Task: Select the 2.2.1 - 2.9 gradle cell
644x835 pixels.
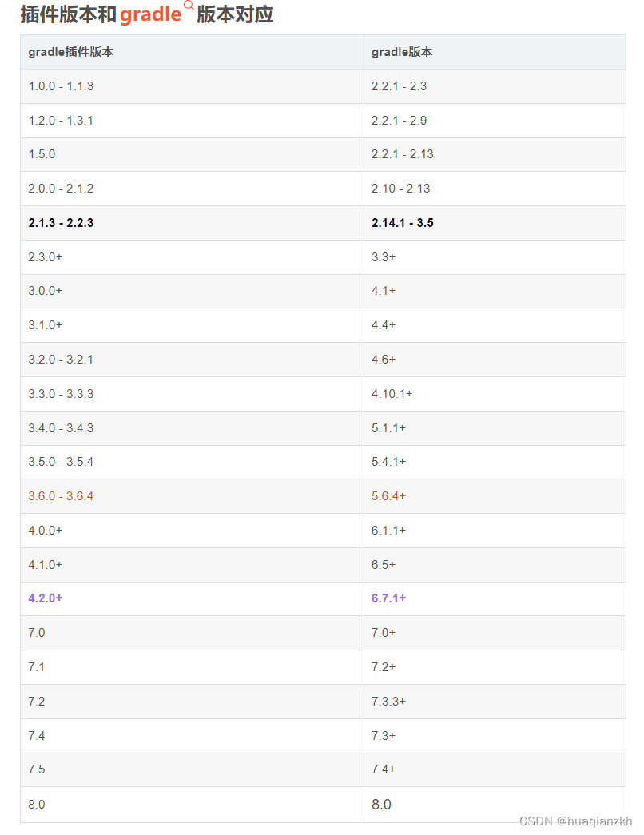Action: click(x=495, y=121)
